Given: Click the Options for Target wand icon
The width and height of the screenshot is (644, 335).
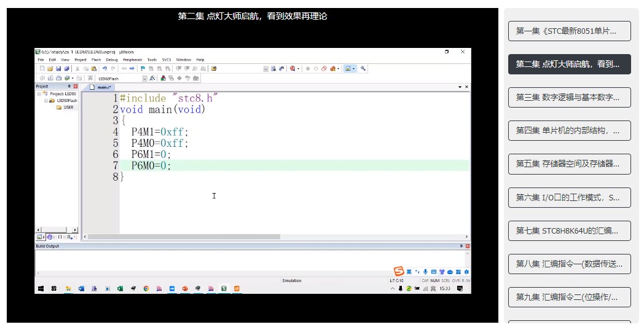Looking at the screenshot, I should click(x=152, y=78).
